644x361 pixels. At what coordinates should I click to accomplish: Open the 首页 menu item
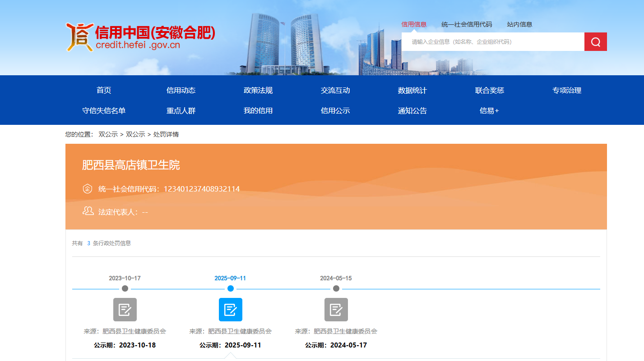pyautogui.click(x=104, y=90)
